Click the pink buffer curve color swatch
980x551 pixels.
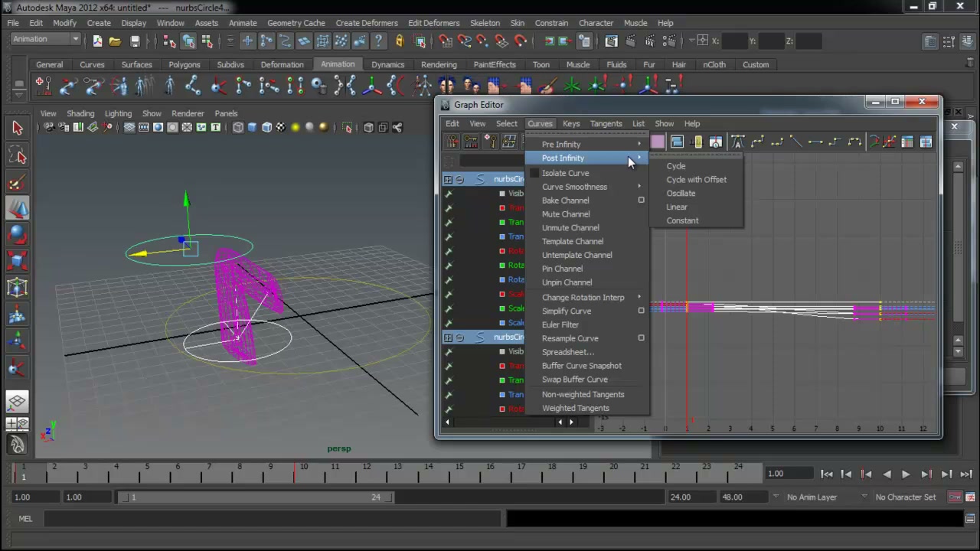click(658, 142)
